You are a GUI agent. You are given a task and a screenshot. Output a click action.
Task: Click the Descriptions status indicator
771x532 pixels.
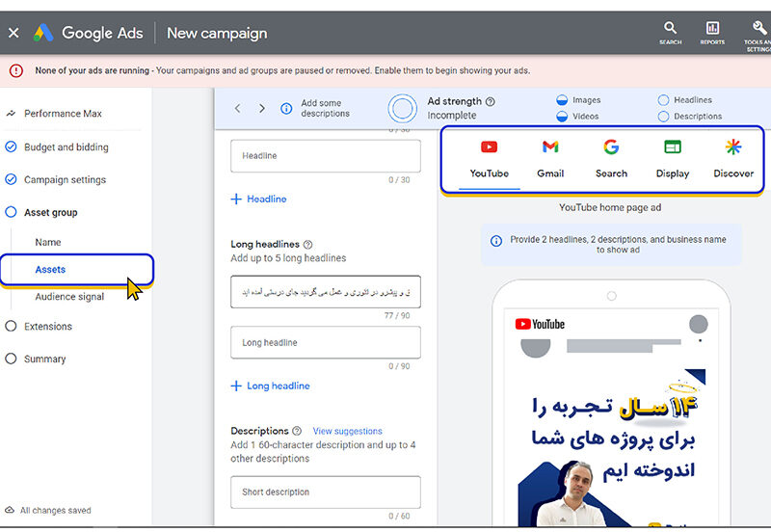coord(663,117)
